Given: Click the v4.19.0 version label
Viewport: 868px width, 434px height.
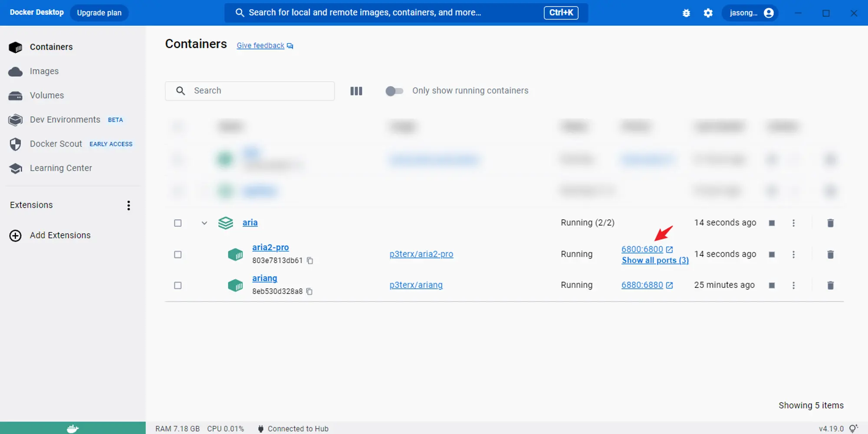Looking at the screenshot, I should pos(831,429).
